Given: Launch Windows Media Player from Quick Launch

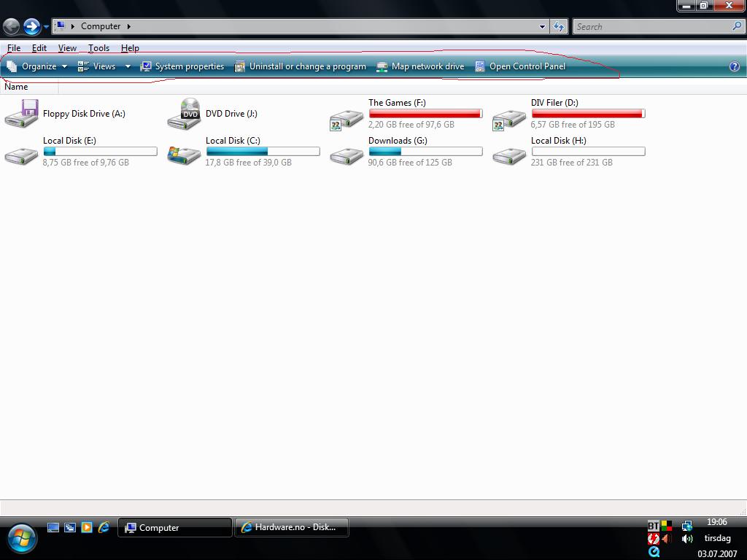Looking at the screenshot, I should pyautogui.click(x=87, y=527).
